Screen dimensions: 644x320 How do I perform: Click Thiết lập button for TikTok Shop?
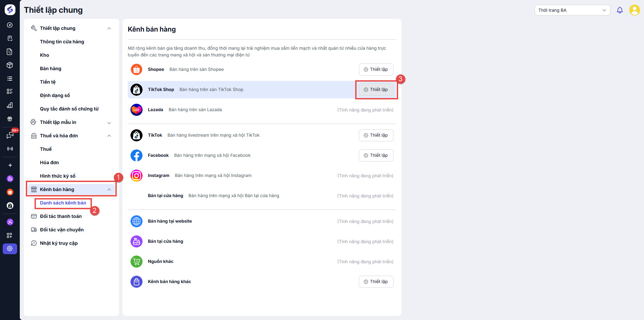click(376, 90)
